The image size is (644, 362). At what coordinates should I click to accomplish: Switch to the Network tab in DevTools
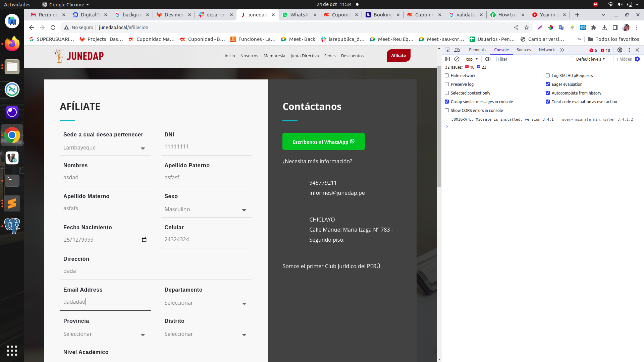click(546, 50)
